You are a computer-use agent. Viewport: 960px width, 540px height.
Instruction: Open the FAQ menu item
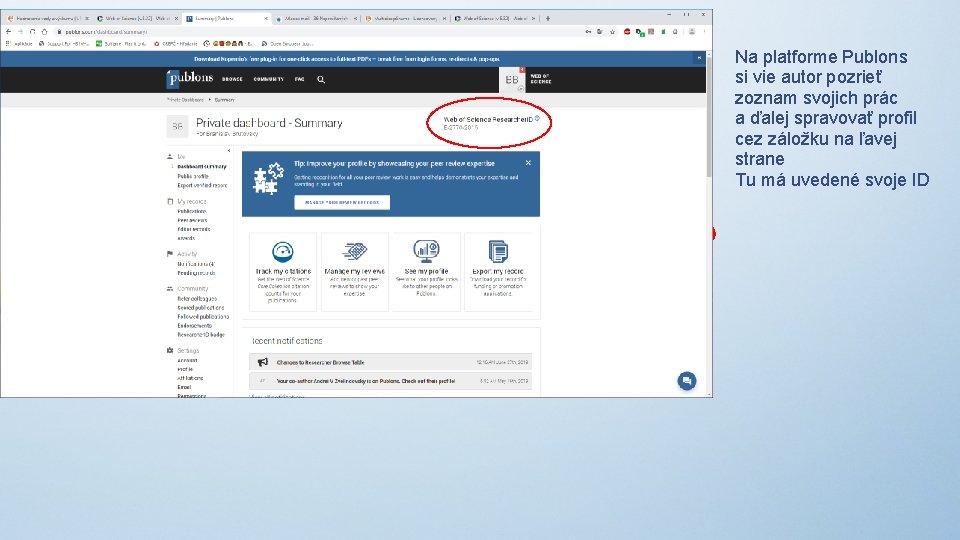click(299, 80)
